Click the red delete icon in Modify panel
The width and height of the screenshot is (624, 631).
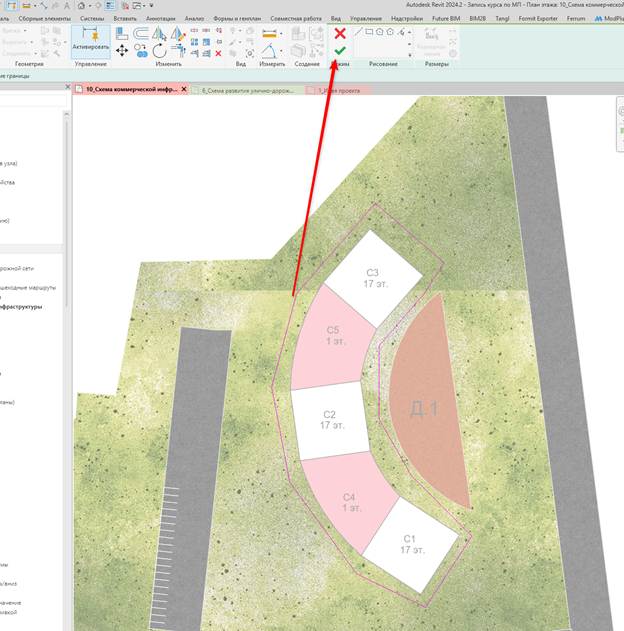click(x=218, y=53)
